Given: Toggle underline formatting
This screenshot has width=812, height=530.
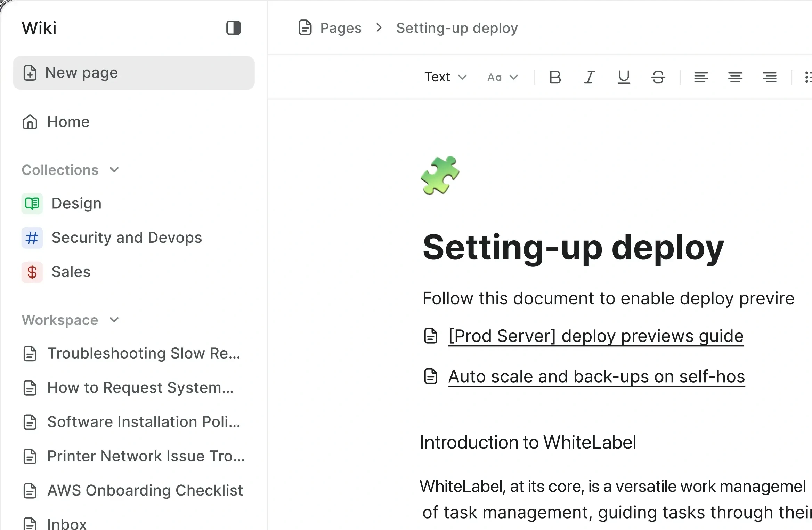Looking at the screenshot, I should tap(624, 77).
